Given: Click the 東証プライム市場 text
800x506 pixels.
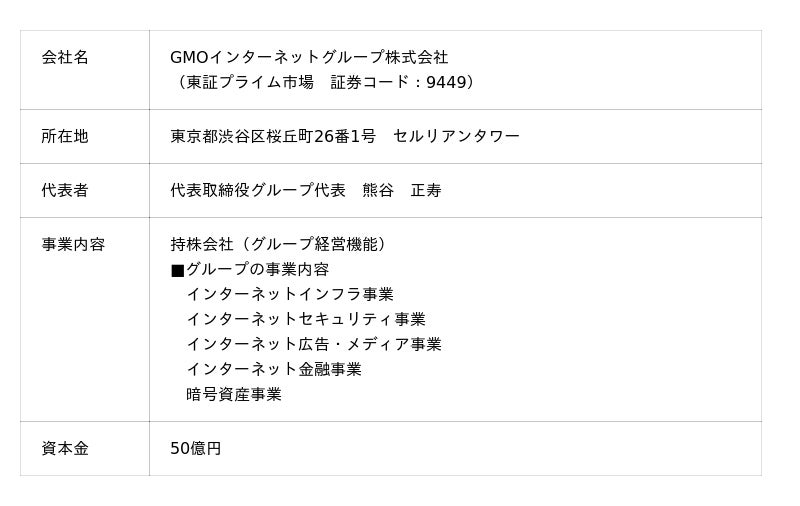Looking at the screenshot, I should pos(250,83).
